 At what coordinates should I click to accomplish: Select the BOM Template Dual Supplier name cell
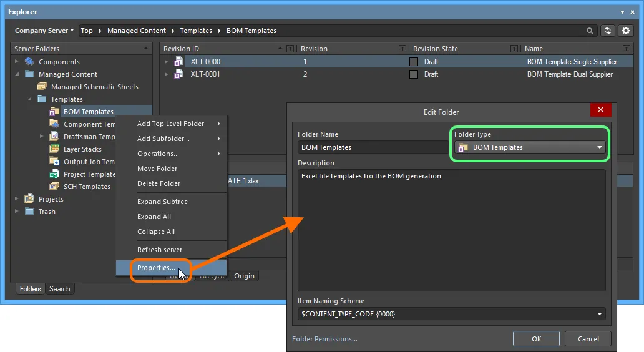570,74
